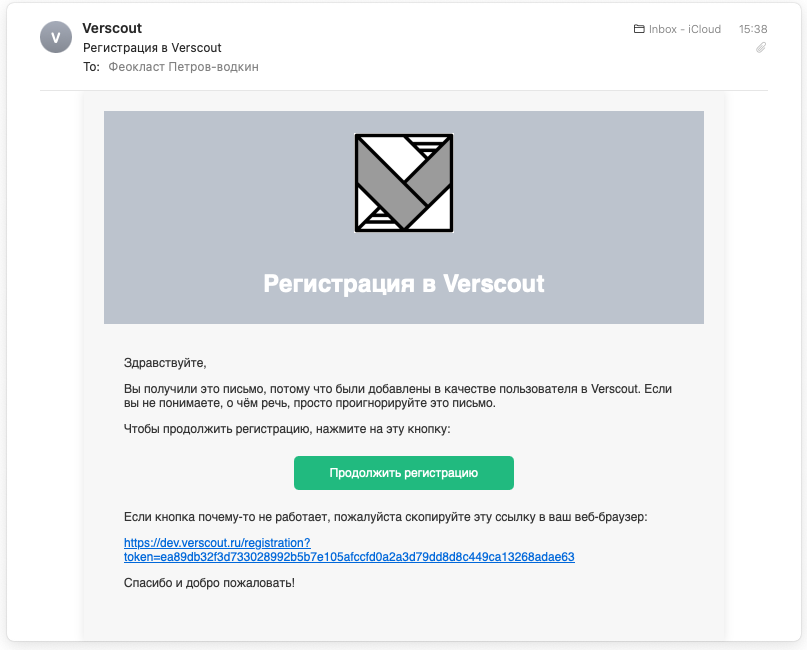Click the 15:38 message timestamp
The image size is (807, 650).
coord(753,29)
